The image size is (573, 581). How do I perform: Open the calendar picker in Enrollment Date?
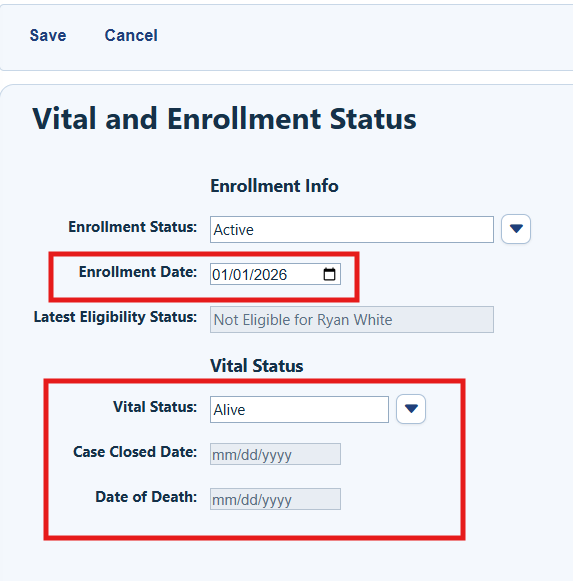click(329, 274)
